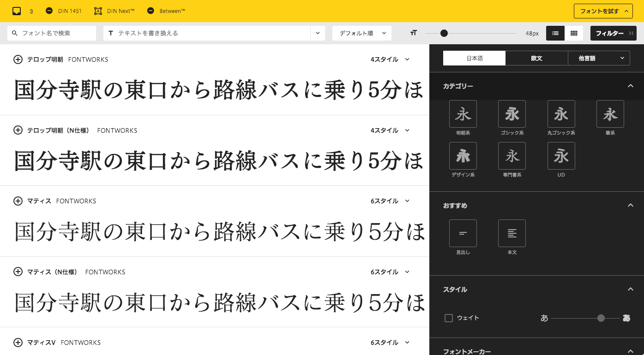Screen dimensions: 644x355
Task: Choose the 丸ゴシック系 category icon
Action: 561,114
